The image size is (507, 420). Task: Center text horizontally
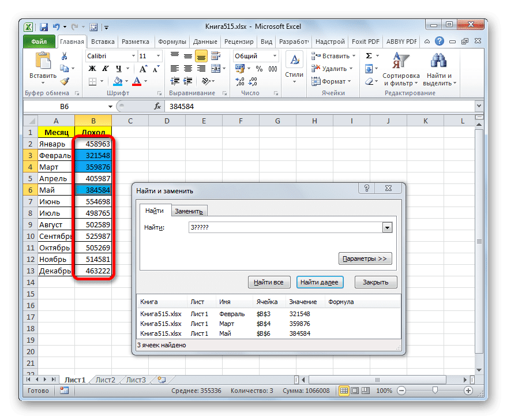coord(188,69)
